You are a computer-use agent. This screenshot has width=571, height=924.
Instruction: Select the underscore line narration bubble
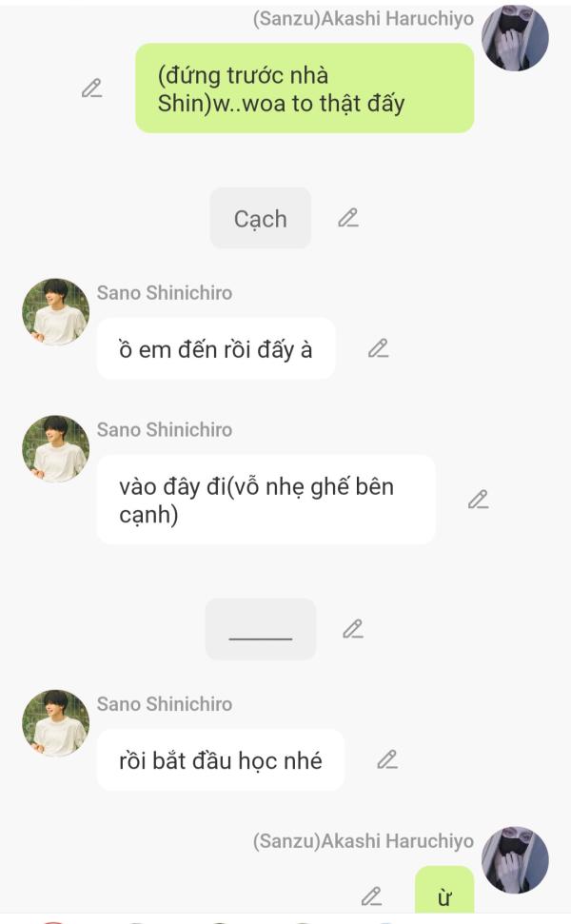pos(260,629)
